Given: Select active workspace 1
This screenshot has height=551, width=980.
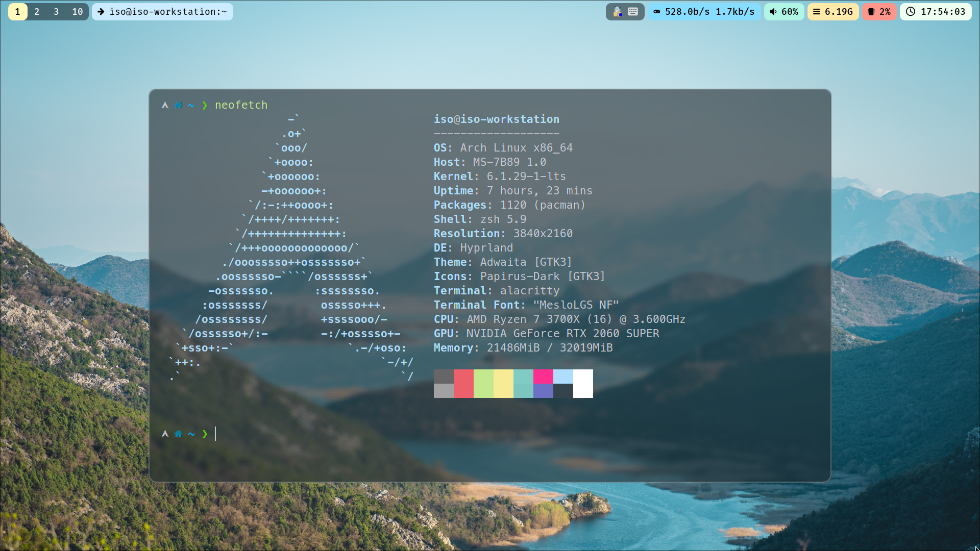Looking at the screenshot, I should 17,11.
